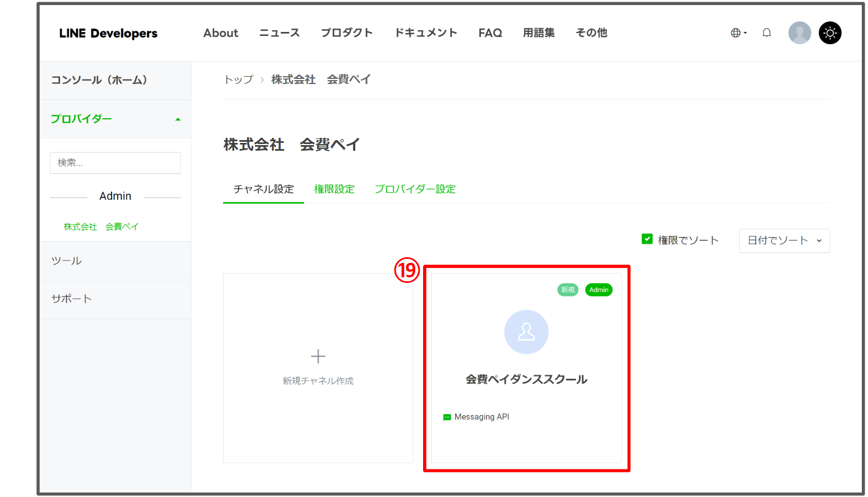Click the 株式会社 会費ペイ page heading
The height and width of the screenshot is (497, 868).
tap(291, 145)
